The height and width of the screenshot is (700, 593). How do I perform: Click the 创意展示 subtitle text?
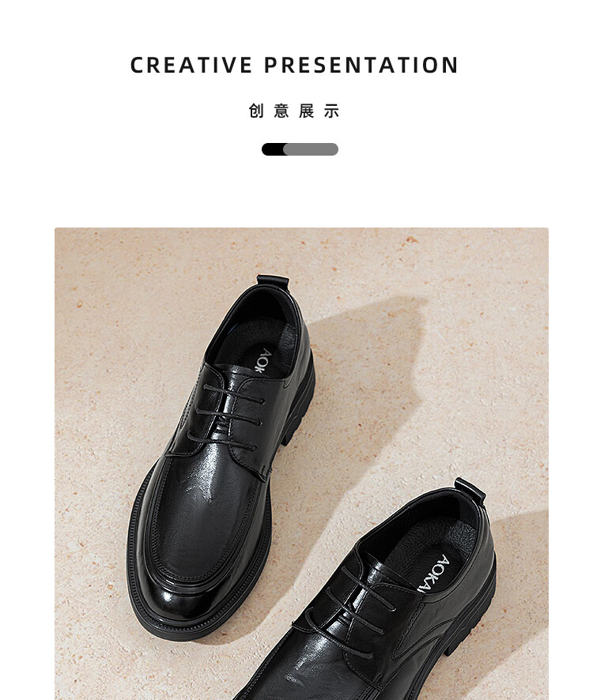[294, 111]
